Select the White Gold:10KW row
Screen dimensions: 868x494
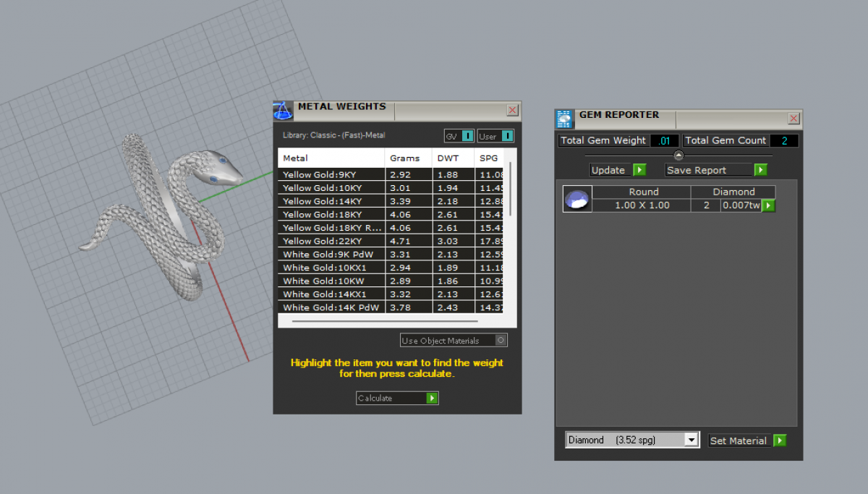tap(331, 281)
